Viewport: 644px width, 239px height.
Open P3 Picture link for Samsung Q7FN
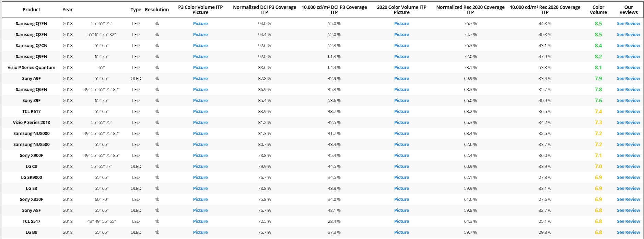tap(200, 24)
